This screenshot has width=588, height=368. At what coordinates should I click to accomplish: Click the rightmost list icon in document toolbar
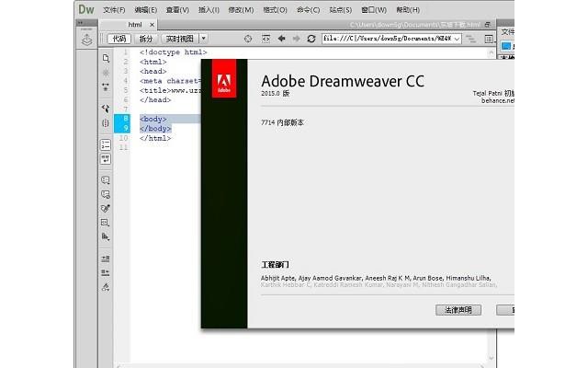click(x=489, y=39)
